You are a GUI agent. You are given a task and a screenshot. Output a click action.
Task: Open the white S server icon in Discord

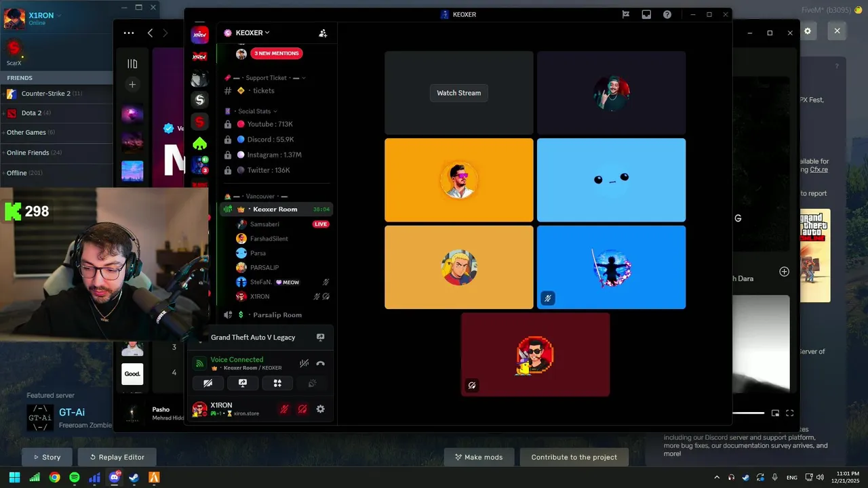(x=199, y=100)
